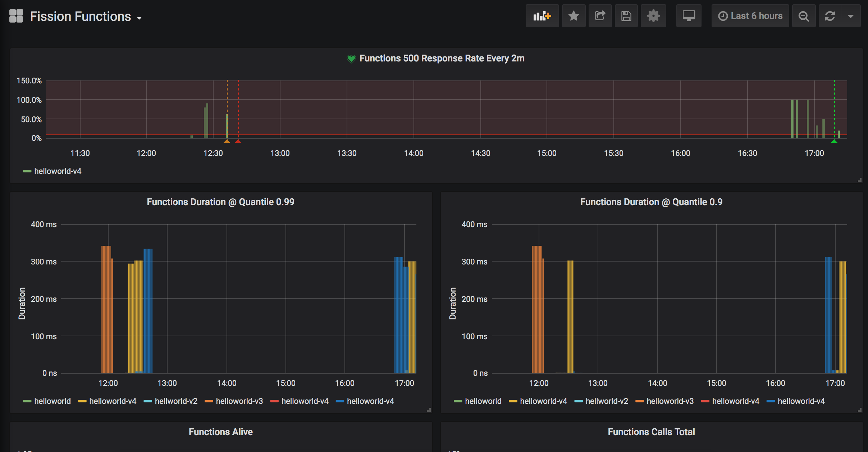Click the Grafana dashboards grid icon
Image resolution: width=868 pixels, height=452 pixels.
(x=16, y=16)
